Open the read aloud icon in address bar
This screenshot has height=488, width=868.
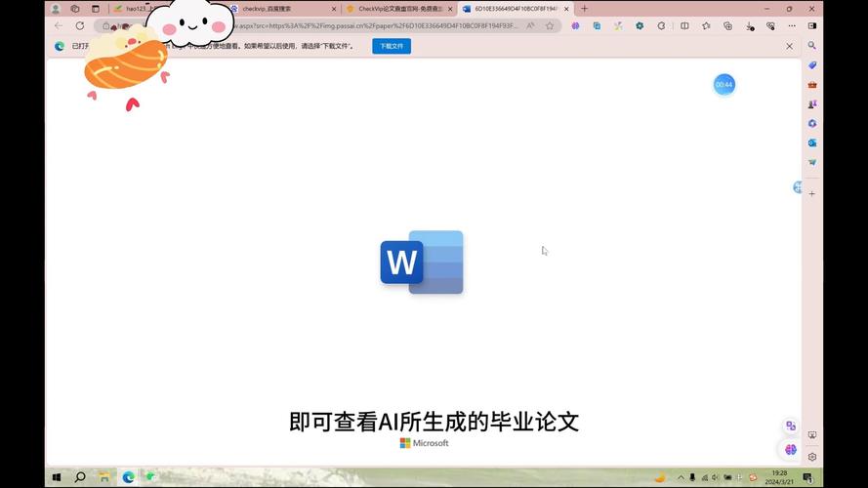(530, 26)
